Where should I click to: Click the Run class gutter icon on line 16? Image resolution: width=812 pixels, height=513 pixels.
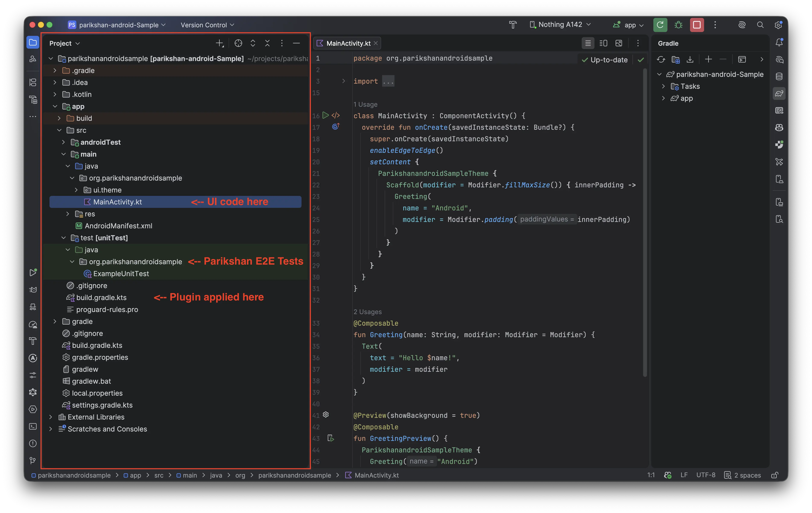point(325,115)
